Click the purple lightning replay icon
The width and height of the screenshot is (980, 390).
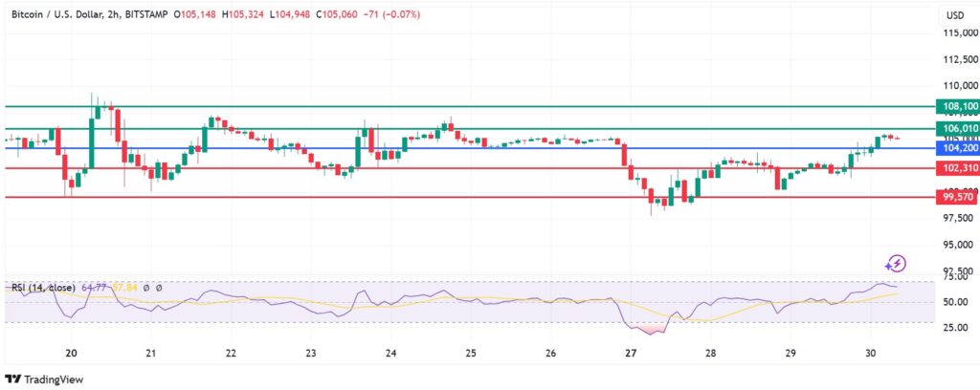pyautogui.click(x=896, y=263)
